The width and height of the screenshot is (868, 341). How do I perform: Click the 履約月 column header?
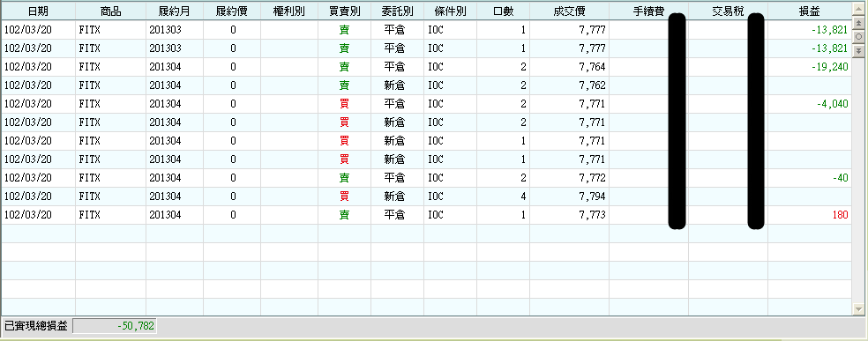[175, 11]
